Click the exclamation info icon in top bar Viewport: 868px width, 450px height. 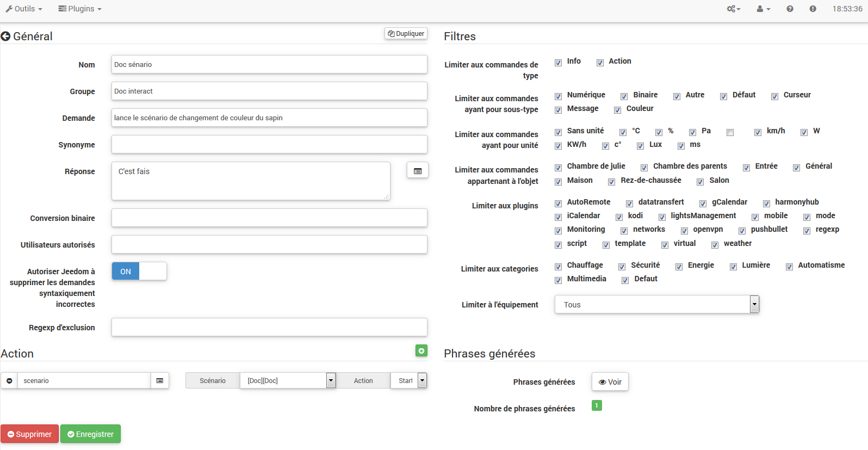[813, 9]
